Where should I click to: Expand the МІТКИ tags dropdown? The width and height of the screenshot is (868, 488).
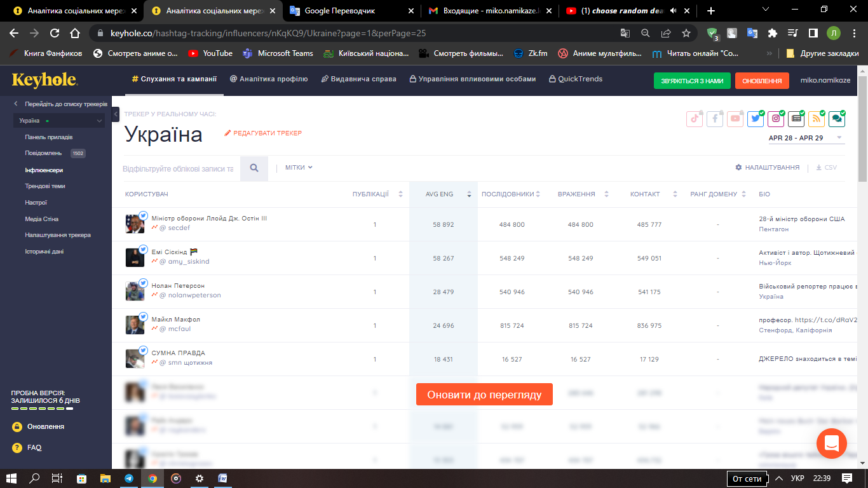[x=299, y=168]
